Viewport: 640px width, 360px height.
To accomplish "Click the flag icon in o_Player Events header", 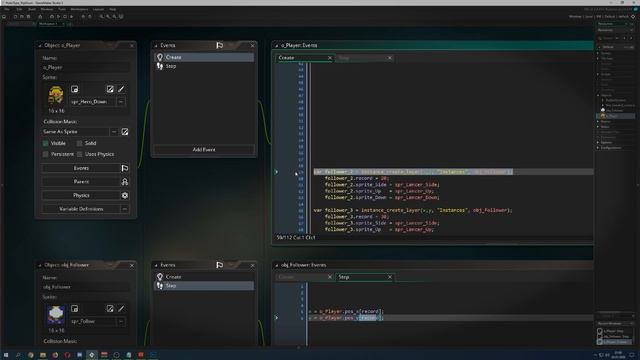I will (220, 45).
